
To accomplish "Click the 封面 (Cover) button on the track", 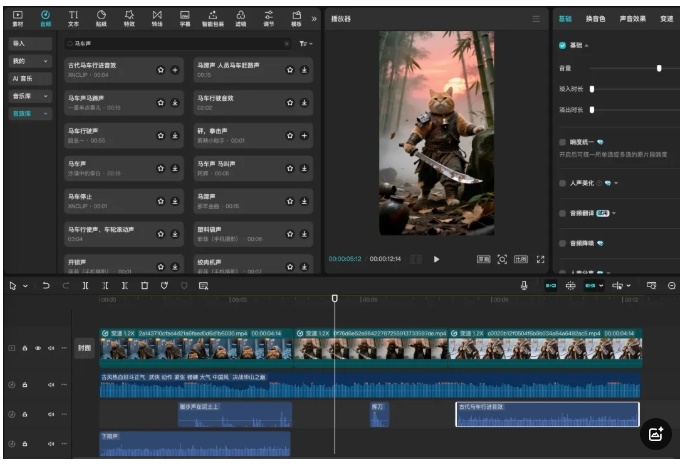I will [x=84, y=349].
